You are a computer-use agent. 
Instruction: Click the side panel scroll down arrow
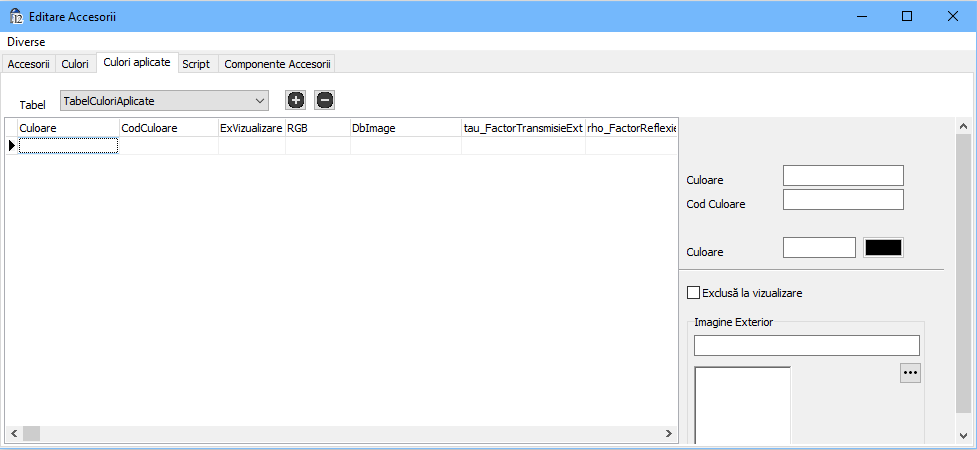tap(963, 435)
